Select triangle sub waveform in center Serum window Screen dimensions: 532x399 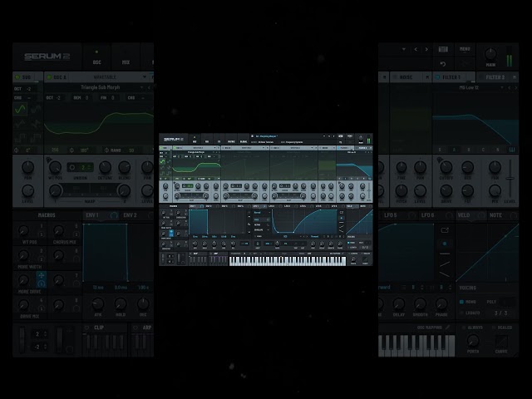tap(162, 168)
